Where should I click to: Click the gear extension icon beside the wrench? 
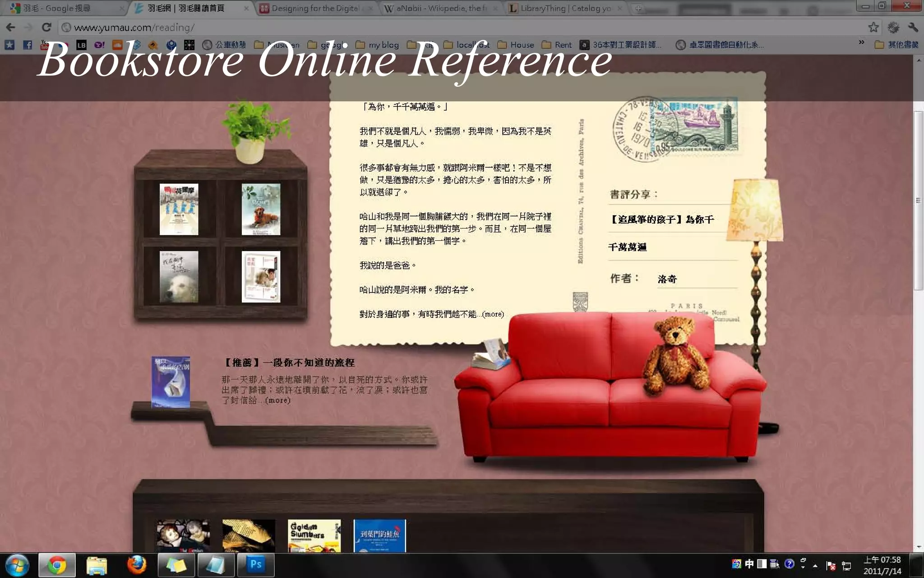[x=893, y=28]
